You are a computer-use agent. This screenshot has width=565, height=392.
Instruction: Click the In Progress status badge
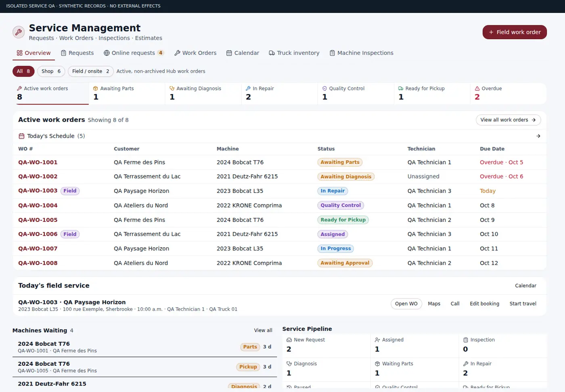[336, 248]
